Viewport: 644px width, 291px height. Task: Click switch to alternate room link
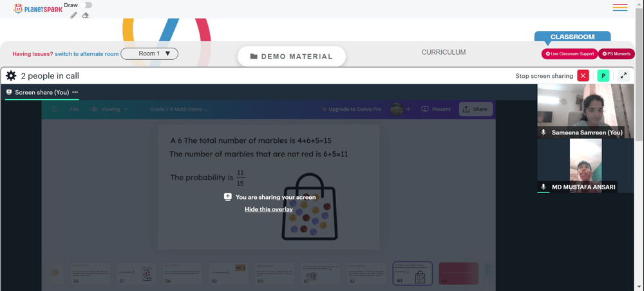pyautogui.click(x=87, y=54)
